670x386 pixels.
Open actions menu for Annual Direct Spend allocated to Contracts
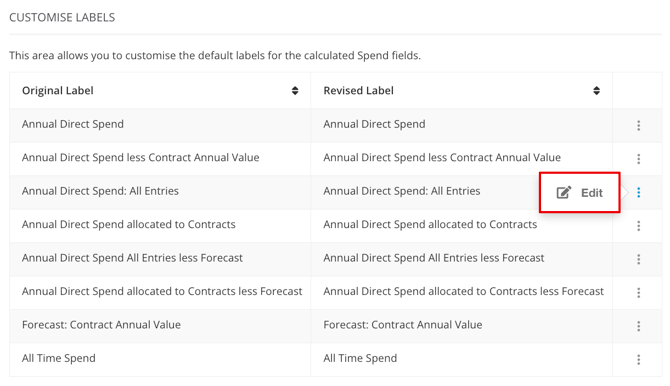pos(638,226)
